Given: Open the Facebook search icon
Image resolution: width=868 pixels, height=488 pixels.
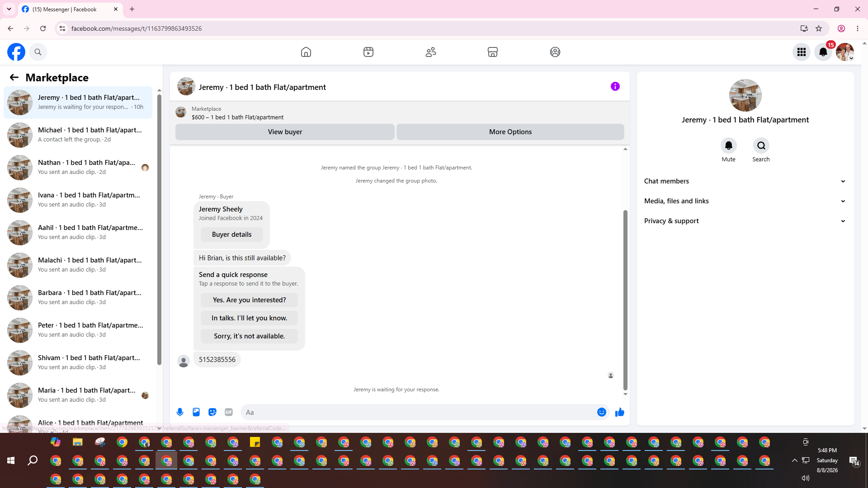Looking at the screenshot, I should 38,52.
